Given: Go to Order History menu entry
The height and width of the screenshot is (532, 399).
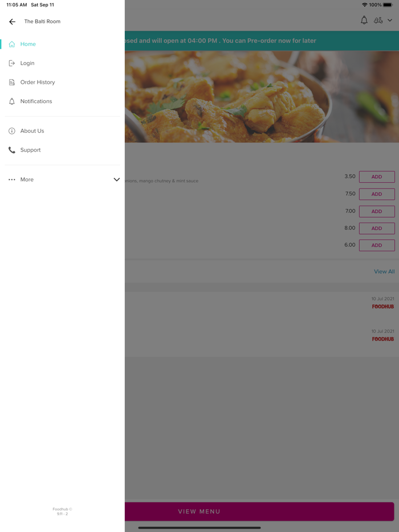Looking at the screenshot, I should pyautogui.click(x=38, y=82).
